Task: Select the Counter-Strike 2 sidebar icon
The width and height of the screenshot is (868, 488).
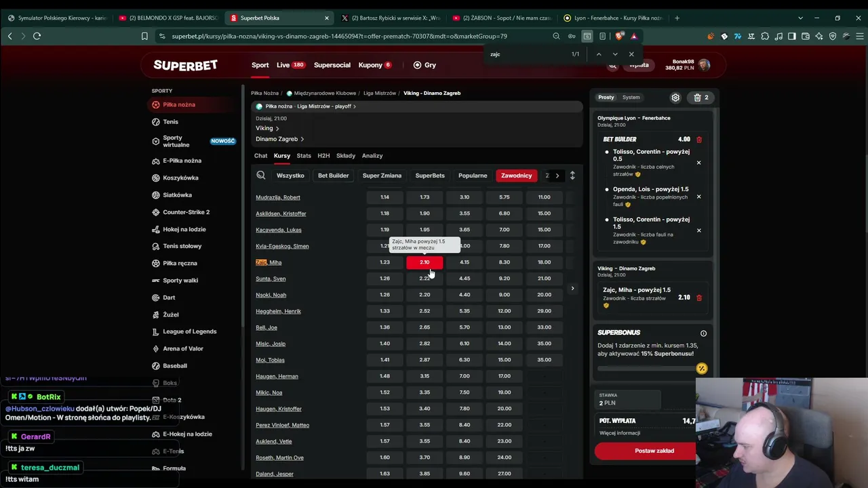Action: point(156,212)
